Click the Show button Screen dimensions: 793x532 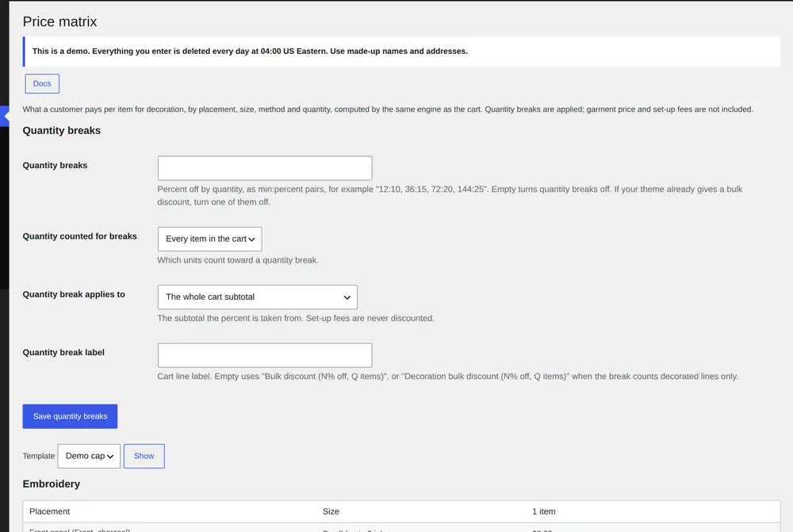tap(144, 456)
